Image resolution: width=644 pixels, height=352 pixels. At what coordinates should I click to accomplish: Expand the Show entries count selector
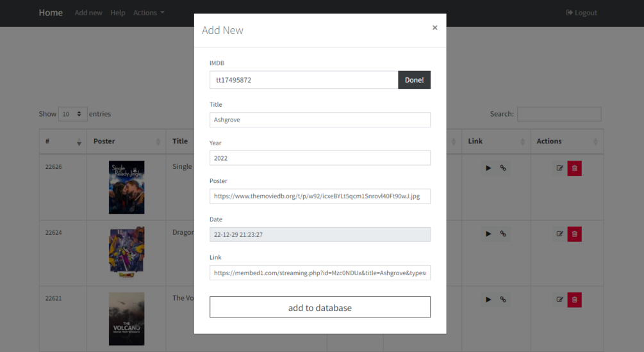pos(73,114)
